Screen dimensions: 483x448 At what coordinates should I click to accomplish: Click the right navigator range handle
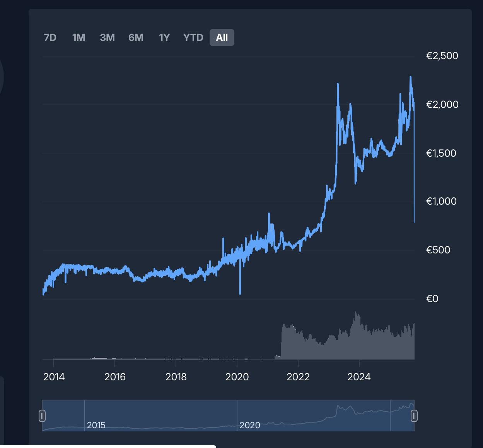click(414, 416)
